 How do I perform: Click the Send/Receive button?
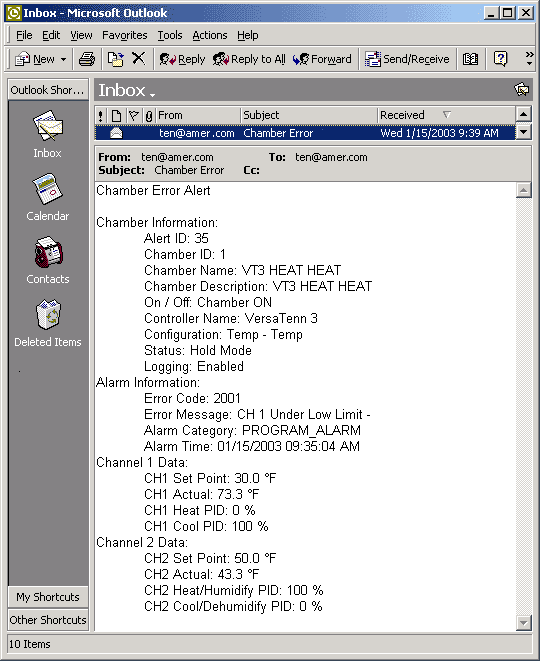[407, 59]
